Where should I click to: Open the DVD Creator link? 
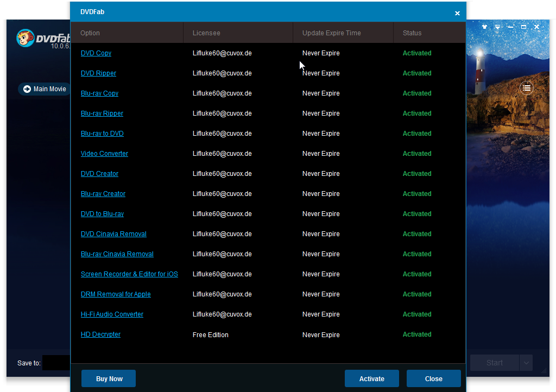(x=99, y=174)
